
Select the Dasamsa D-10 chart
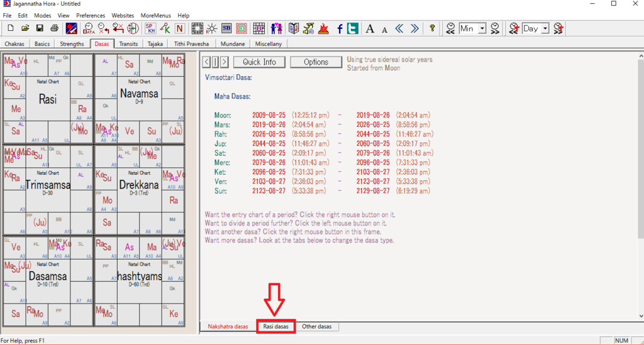(48, 282)
